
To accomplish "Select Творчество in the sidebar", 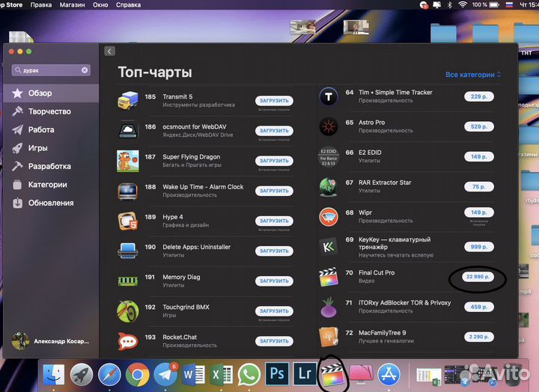I will coord(51,111).
